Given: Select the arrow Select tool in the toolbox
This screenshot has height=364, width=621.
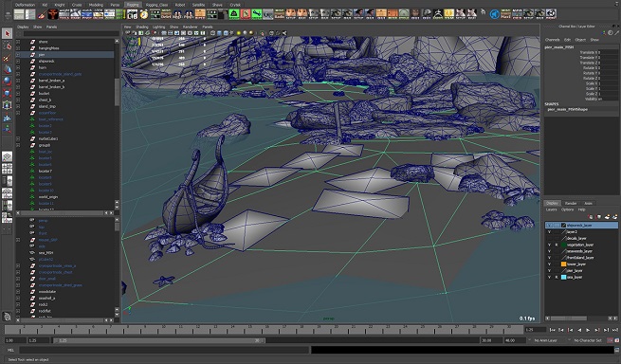Looking at the screenshot, I should (7, 34).
